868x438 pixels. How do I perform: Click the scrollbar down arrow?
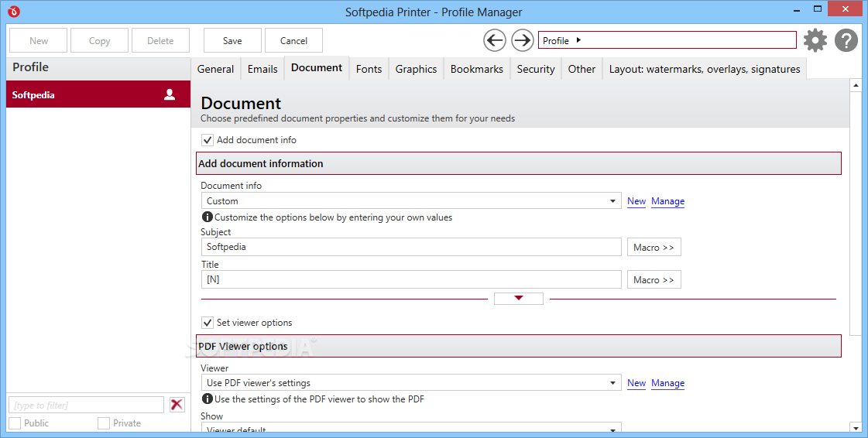click(856, 427)
